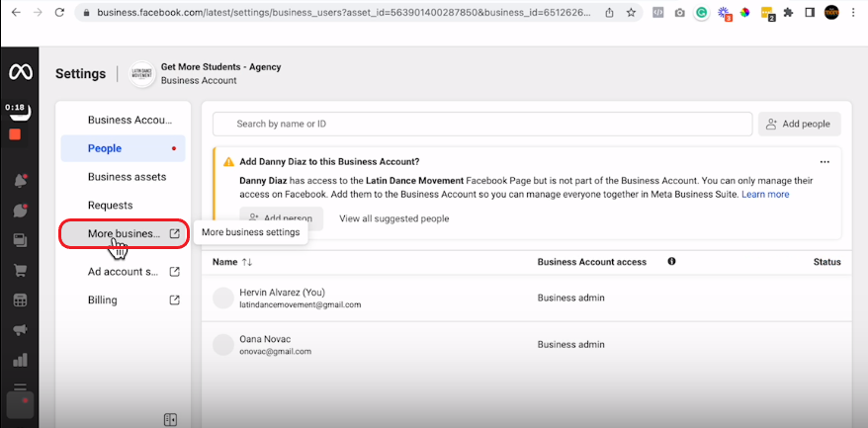Open planner calendar grid icon
The height and width of the screenshot is (428, 868).
21,300
